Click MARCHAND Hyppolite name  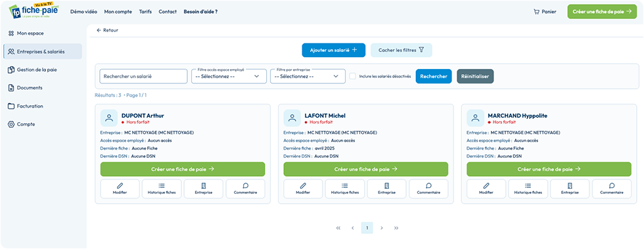point(518,116)
